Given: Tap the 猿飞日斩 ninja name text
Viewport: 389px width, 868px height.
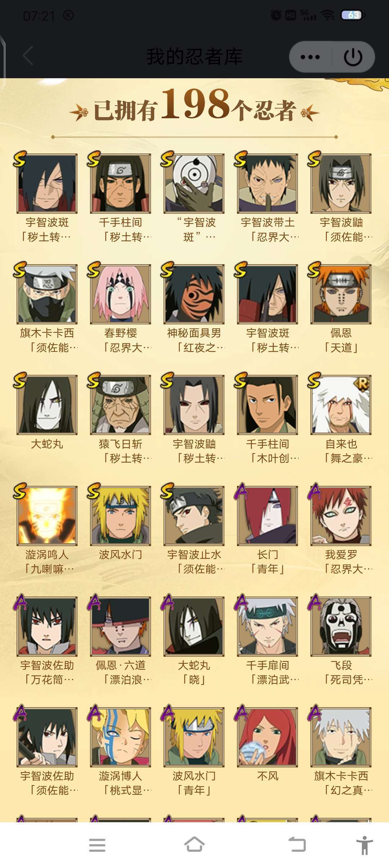Looking at the screenshot, I should coord(121,444).
